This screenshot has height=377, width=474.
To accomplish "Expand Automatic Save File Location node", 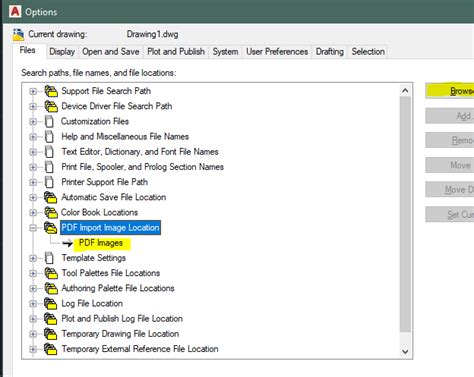I will [33, 197].
